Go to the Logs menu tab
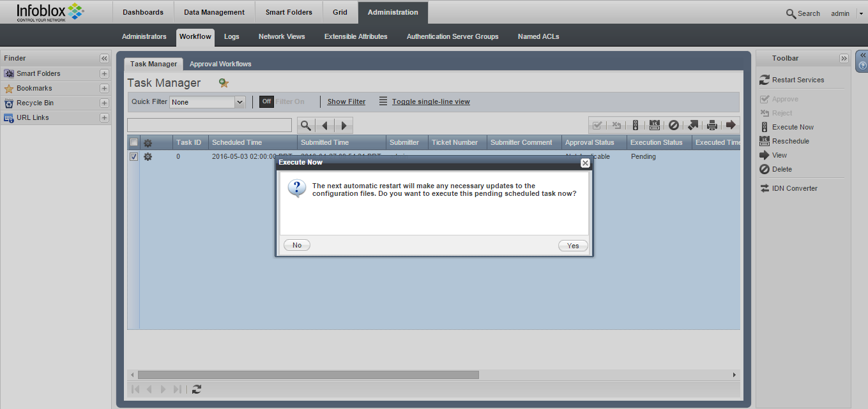Screen dimensions: 868x409 (231, 36)
